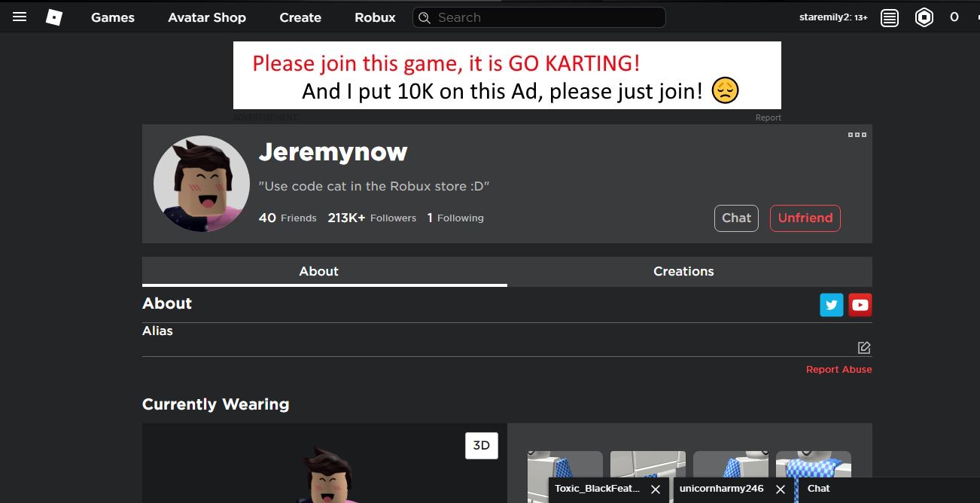
Task: Open the three-dot profile options menu
Action: (857, 135)
